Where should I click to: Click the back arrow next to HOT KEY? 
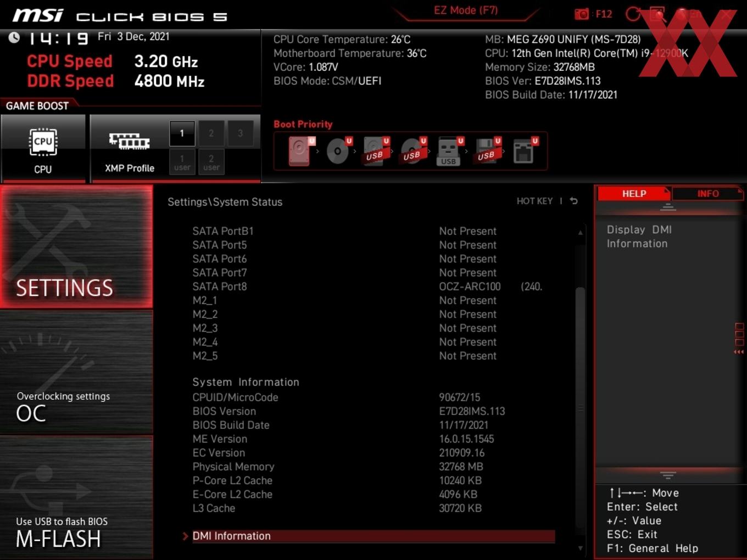tap(573, 201)
